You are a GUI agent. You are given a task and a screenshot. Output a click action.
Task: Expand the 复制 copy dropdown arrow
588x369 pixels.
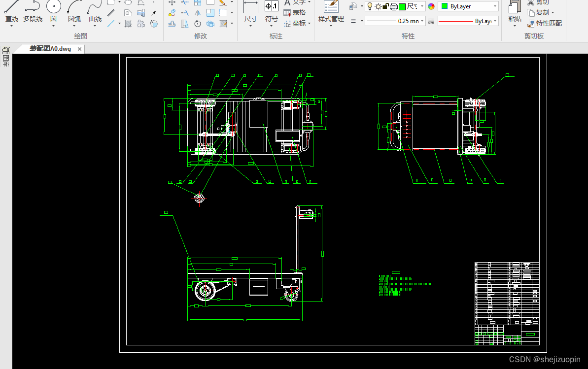(x=553, y=13)
